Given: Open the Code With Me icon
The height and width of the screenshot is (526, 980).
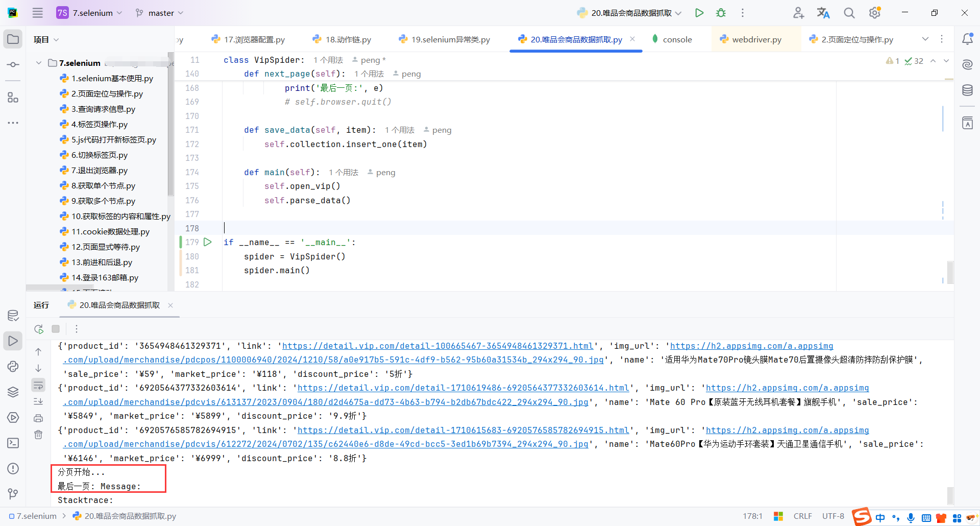Looking at the screenshot, I should point(798,13).
